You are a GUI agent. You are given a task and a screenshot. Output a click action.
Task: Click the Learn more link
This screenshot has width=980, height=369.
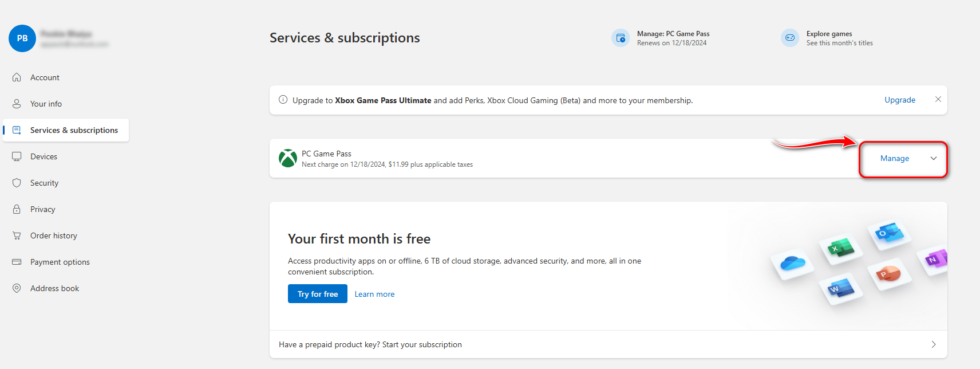374,294
